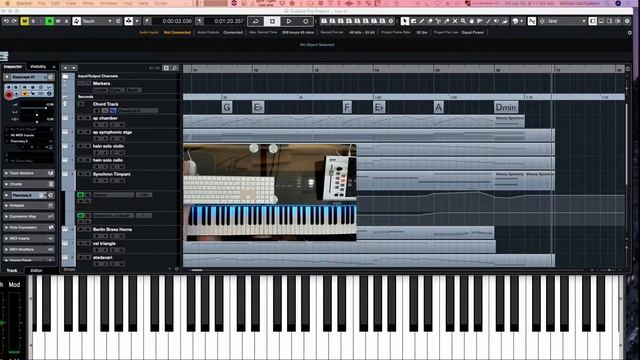Mute the Berlin Brass Horns track
This screenshot has height=360, width=640.
point(81,229)
